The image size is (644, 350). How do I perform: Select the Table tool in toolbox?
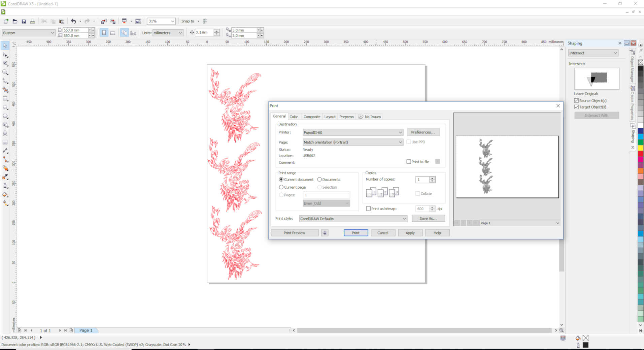[x=5, y=142]
